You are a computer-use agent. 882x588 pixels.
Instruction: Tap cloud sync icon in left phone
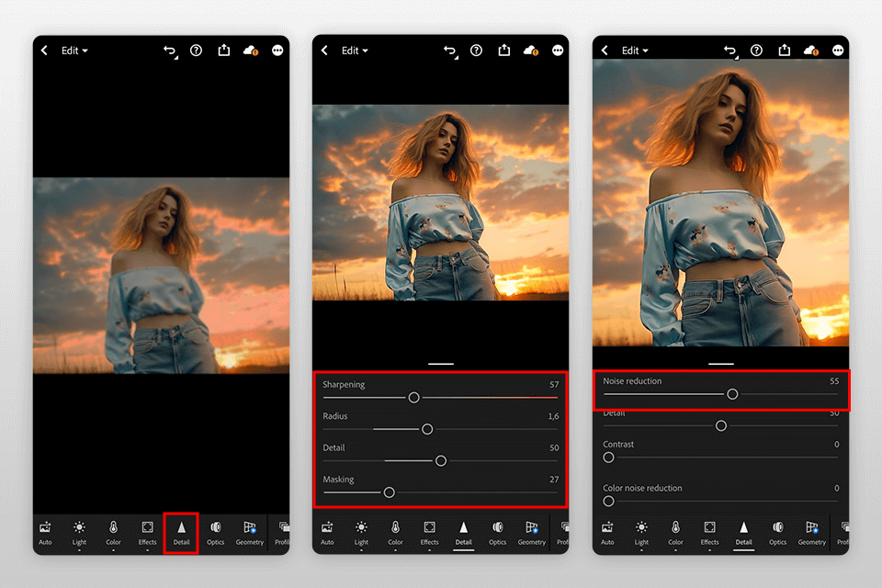[x=250, y=51]
